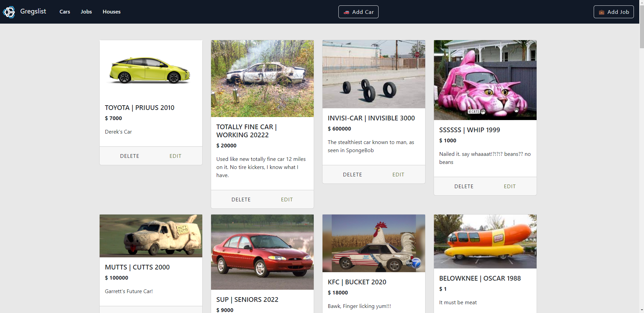Open the yellow Toyota Prius photo
Viewport: 644px width, 313px height.
[x=151, y=69]
